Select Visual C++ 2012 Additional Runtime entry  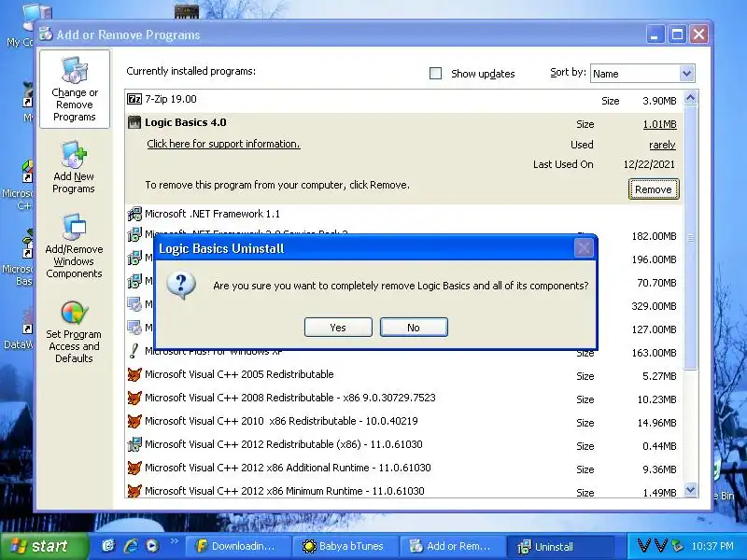click(x=404, y=469)
